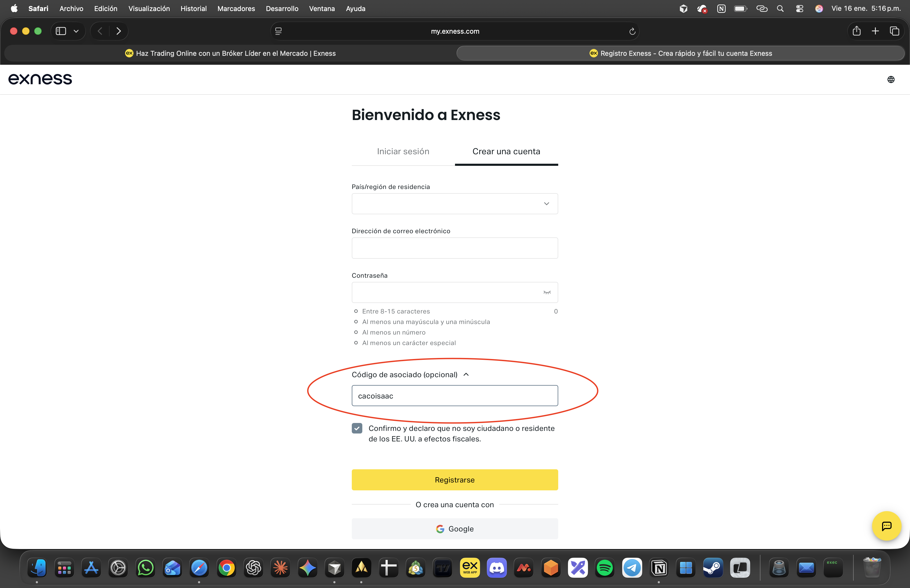This screenshot has width=910, height=588.
Task: Open the Historial menu
Action: click(193, 8)
